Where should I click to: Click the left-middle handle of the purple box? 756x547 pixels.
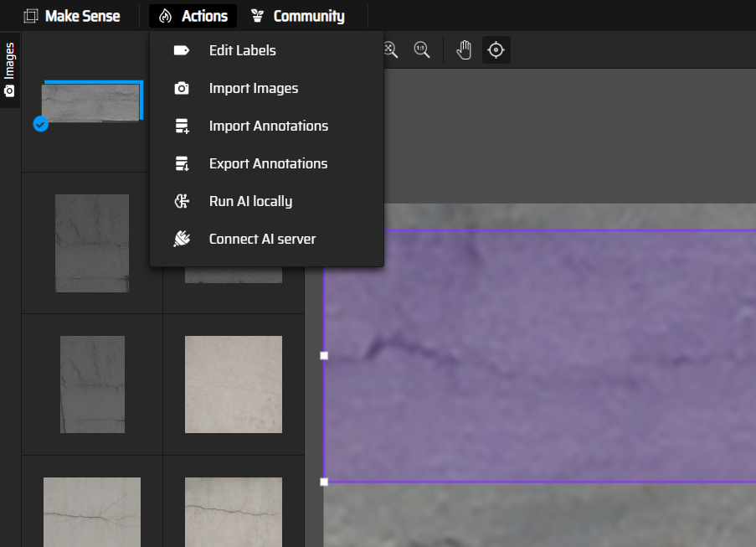(x=324, y=355)
